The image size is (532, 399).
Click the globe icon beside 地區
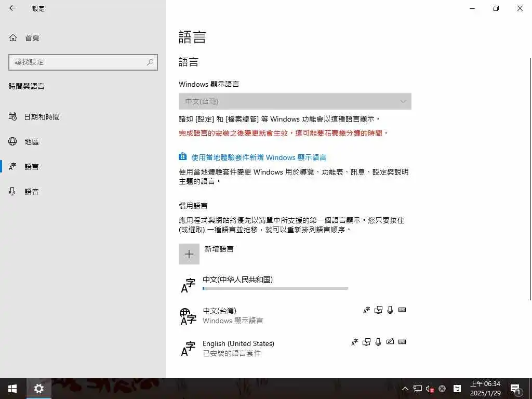coord(12,141)
